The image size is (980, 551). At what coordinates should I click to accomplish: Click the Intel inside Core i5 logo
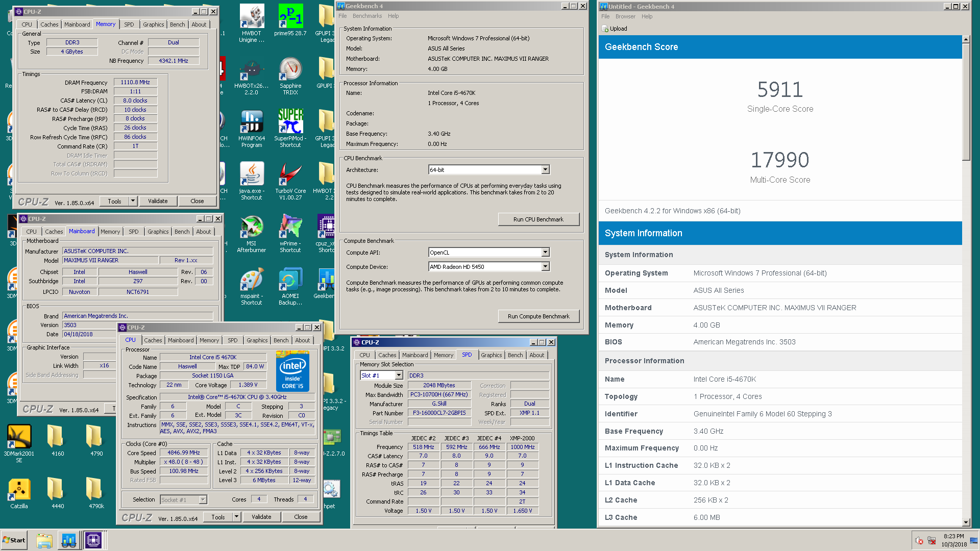292,371
